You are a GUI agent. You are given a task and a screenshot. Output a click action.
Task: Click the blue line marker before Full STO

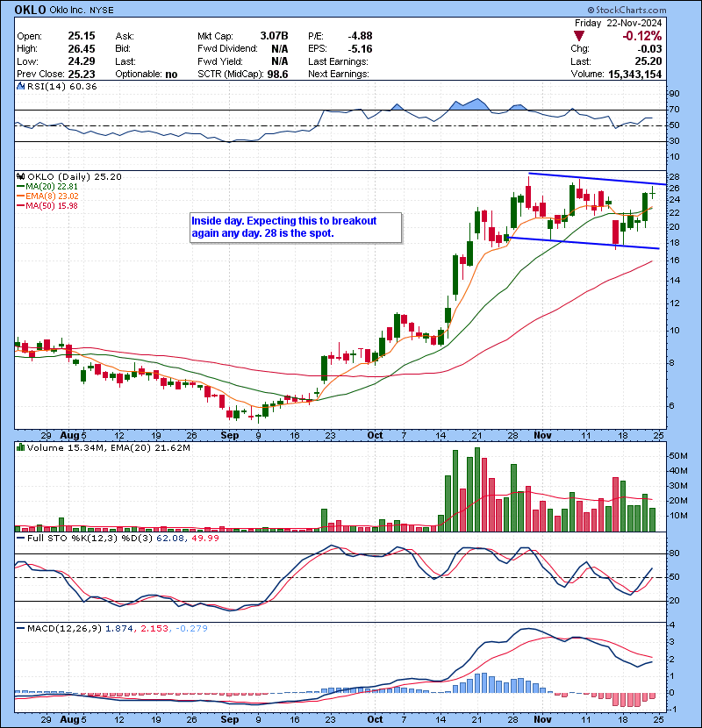[x=20, y=539]
